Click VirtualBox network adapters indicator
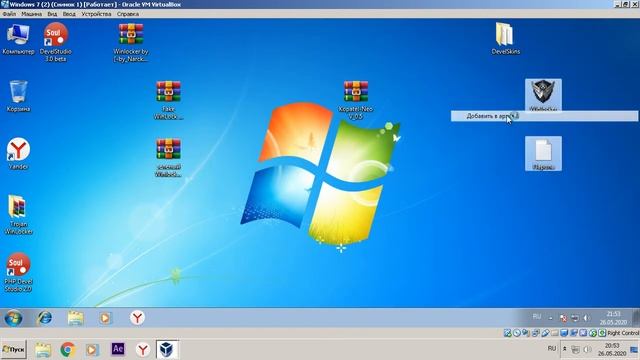 pos(535,333)
